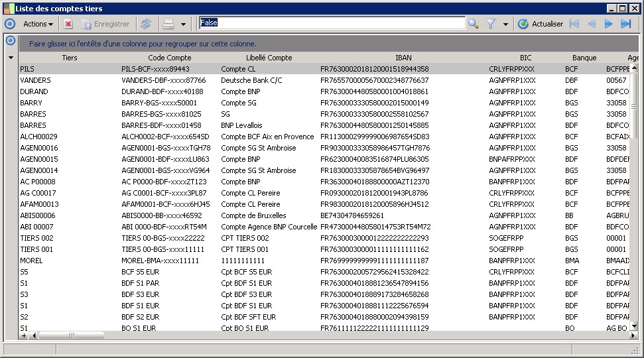Open the print options dropdown arrow

click(183, 25)
